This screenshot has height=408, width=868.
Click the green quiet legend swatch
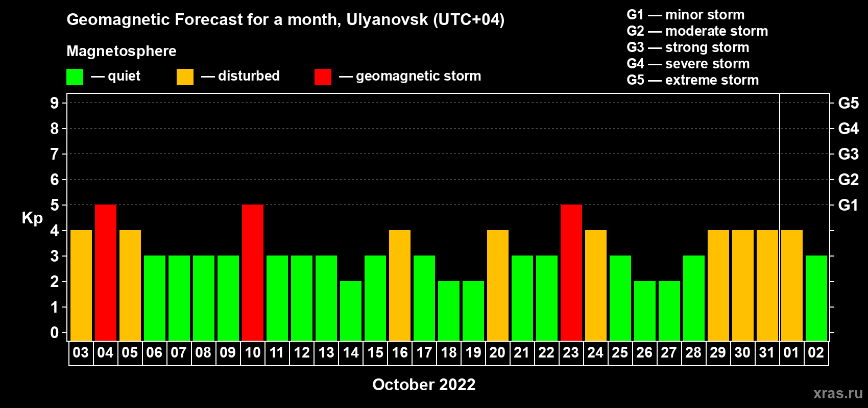click(x=75, y=77)
